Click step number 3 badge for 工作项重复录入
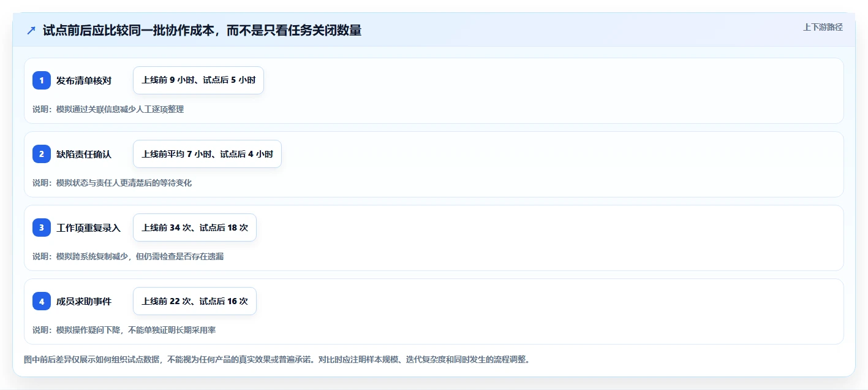The height and width of the screenshot is (390, 868). pos(42,227)
